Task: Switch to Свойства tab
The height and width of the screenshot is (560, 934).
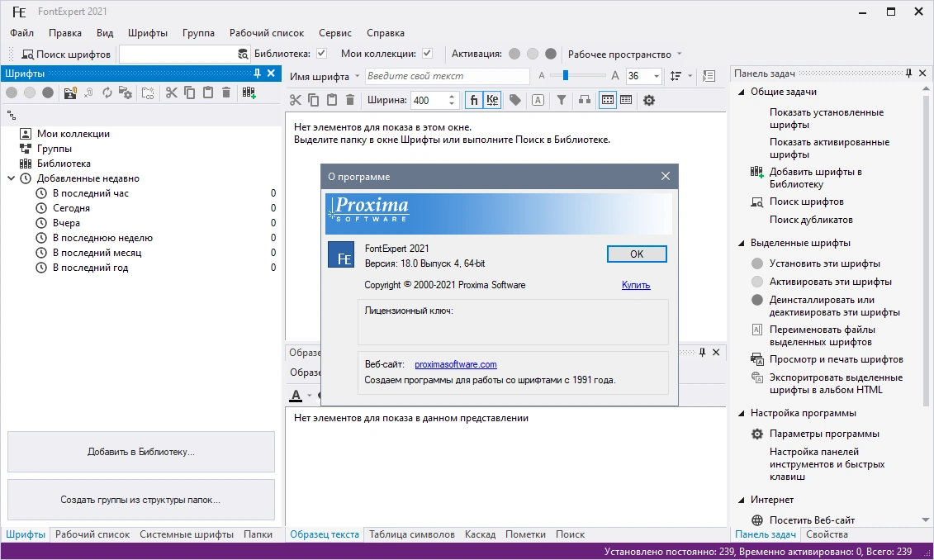Action: pos(827,534)
